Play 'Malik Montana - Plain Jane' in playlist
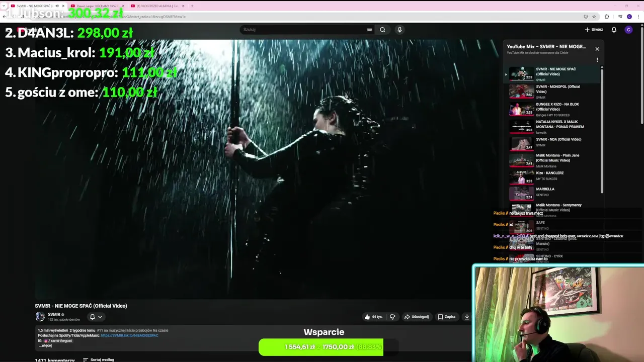 [553, 160]
